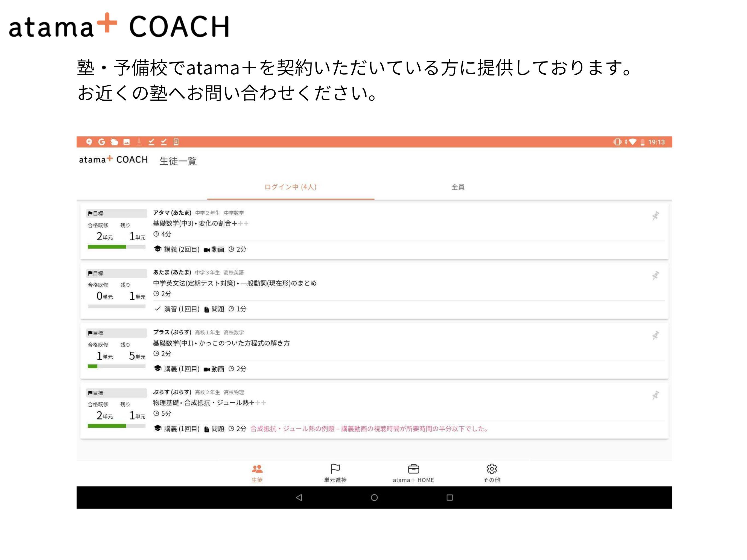Click the 目標 flag label on ぷらす 高校2年生 card
The width and height of the screenshot is (747, 560).
[x=116, y=392]
